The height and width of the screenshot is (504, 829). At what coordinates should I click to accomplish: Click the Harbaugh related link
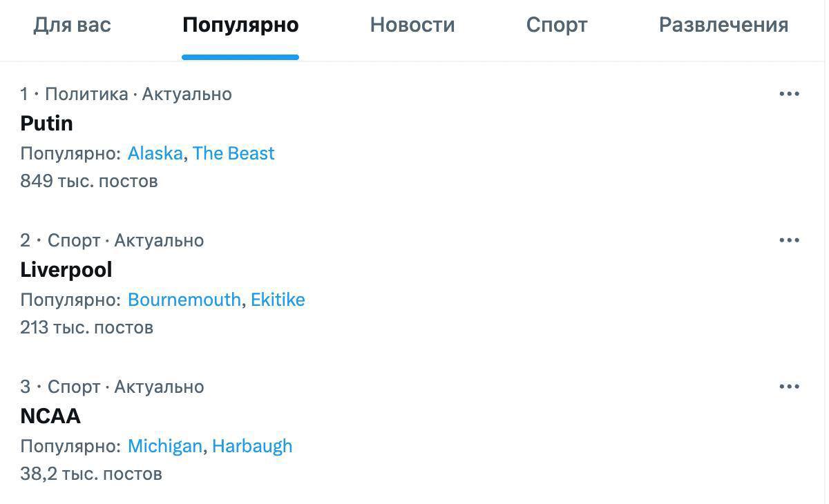point(252,446)
